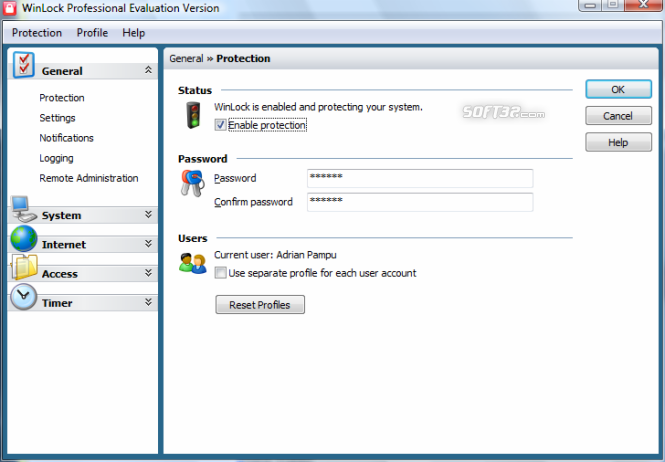Click the Reset Profiles button
This screenshot has width=665, height=462.
[x=260, y=305]
